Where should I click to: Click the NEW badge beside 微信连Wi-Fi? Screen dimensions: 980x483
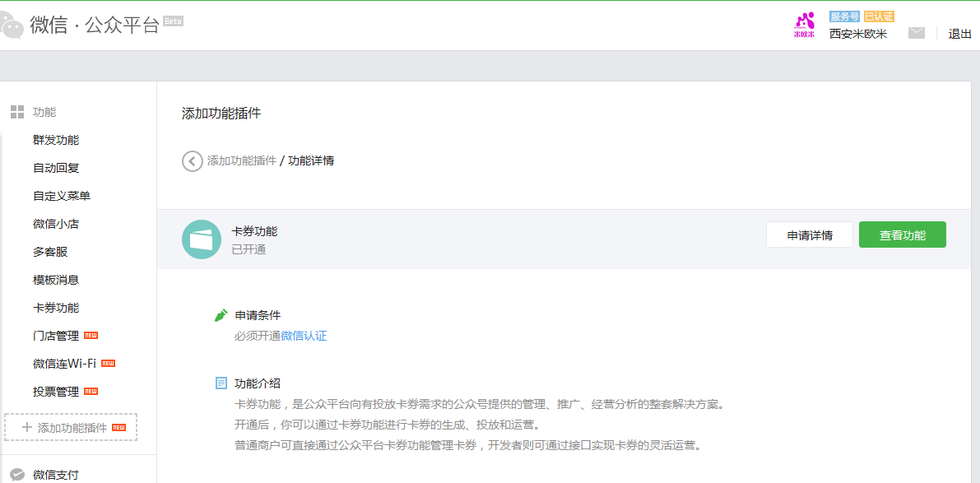pos(108,363)
